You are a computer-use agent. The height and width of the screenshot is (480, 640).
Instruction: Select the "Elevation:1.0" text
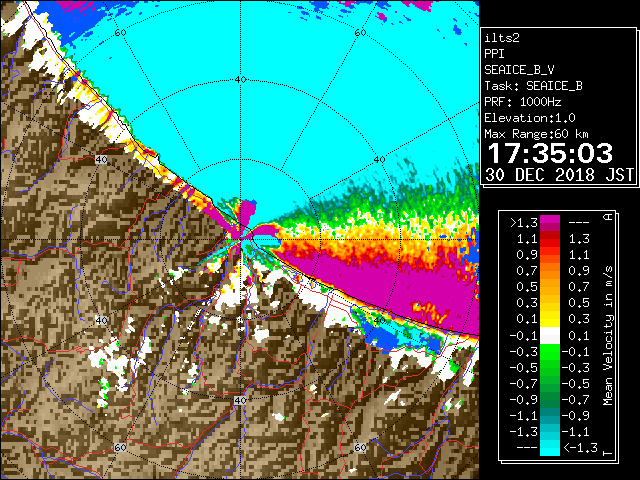click(x=530, y=118)
